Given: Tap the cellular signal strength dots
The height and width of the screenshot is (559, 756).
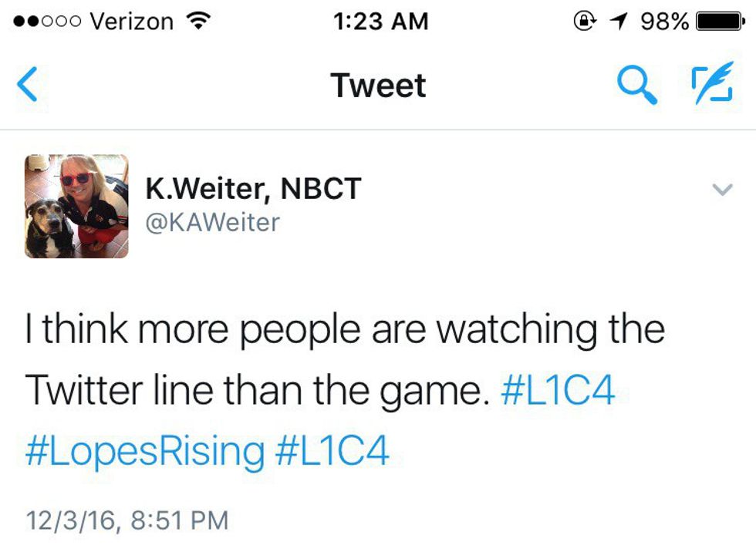Looking at the screenshot, I should tap(45, 22).
